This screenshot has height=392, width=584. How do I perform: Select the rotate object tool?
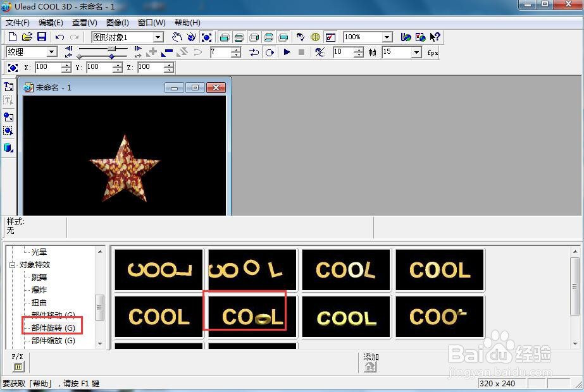pos(192,37)
